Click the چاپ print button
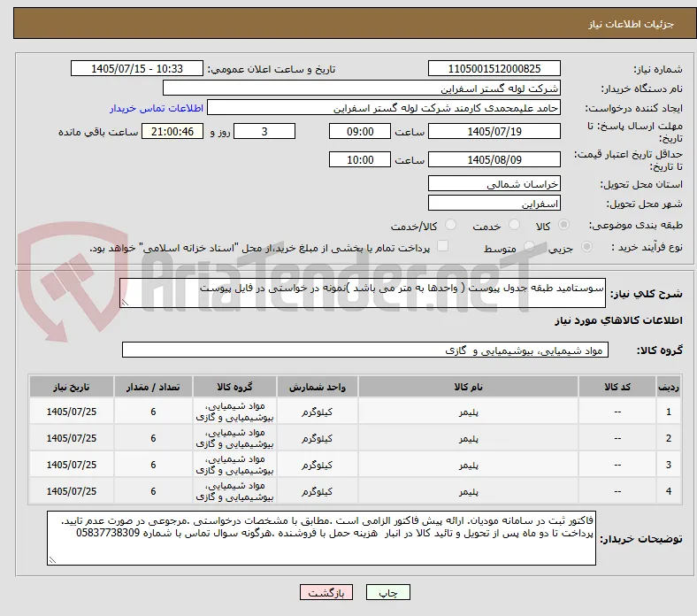The image size is (697, 616). point(388,592)
